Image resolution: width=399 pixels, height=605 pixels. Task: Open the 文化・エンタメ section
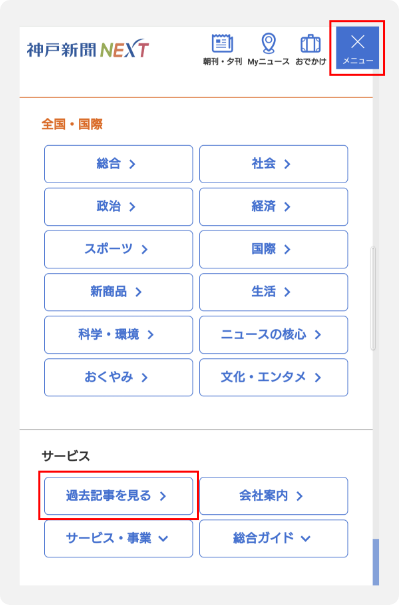coord(274,377)
